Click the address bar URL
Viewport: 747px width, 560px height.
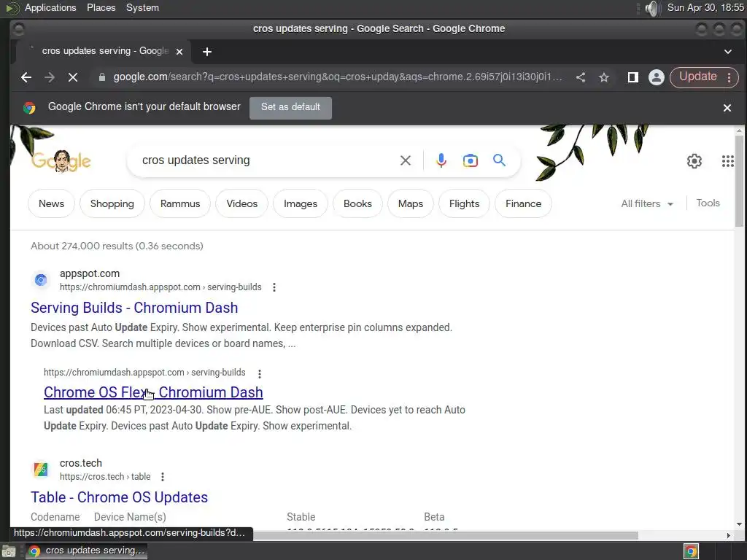(337, 77)
